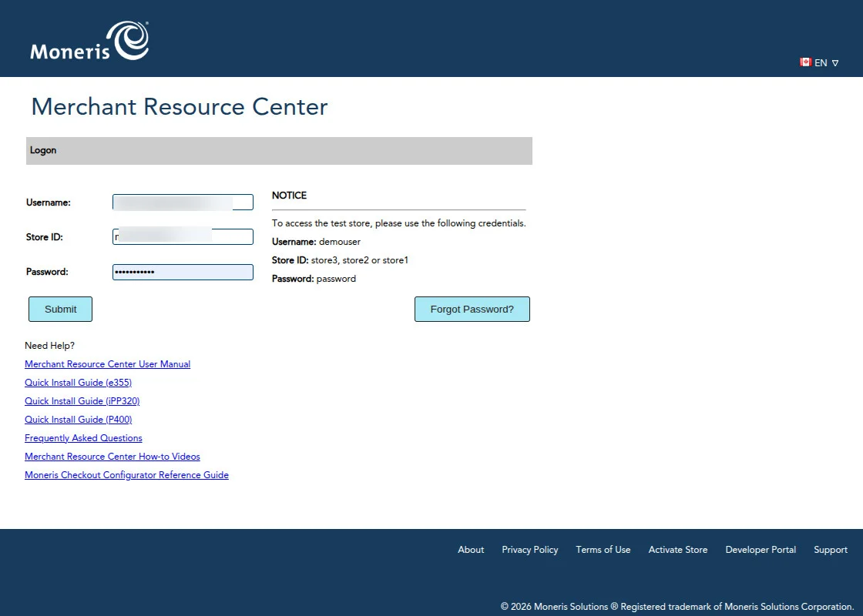Click 'store3, store2 or store1' text

click(359, 260)
